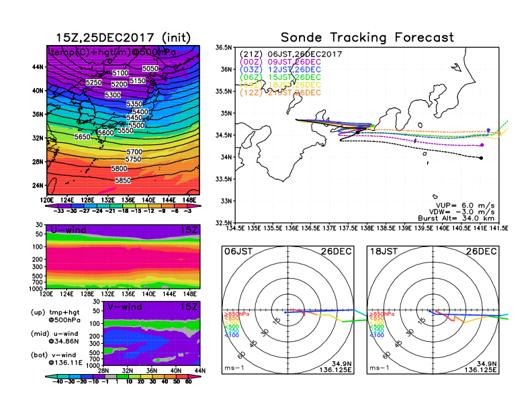Click the "28N" label under the V-wind panel

[x=103, y=371]
